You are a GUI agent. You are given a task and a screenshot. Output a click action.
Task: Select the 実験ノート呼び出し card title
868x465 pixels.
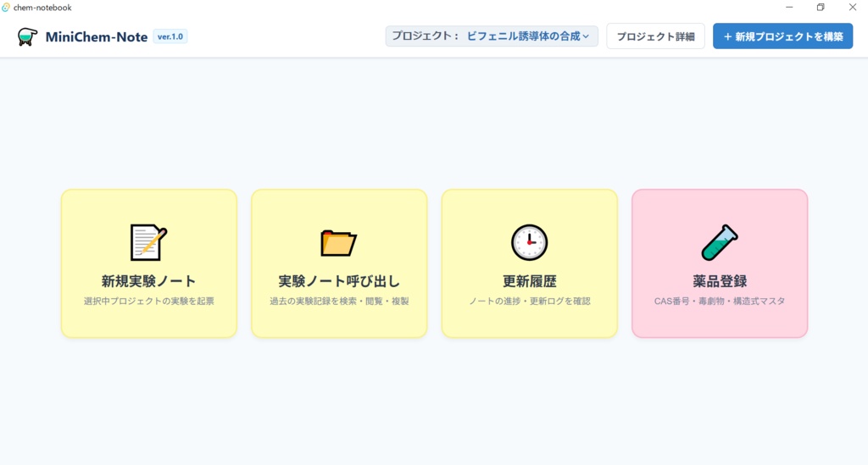coord(339,281)
